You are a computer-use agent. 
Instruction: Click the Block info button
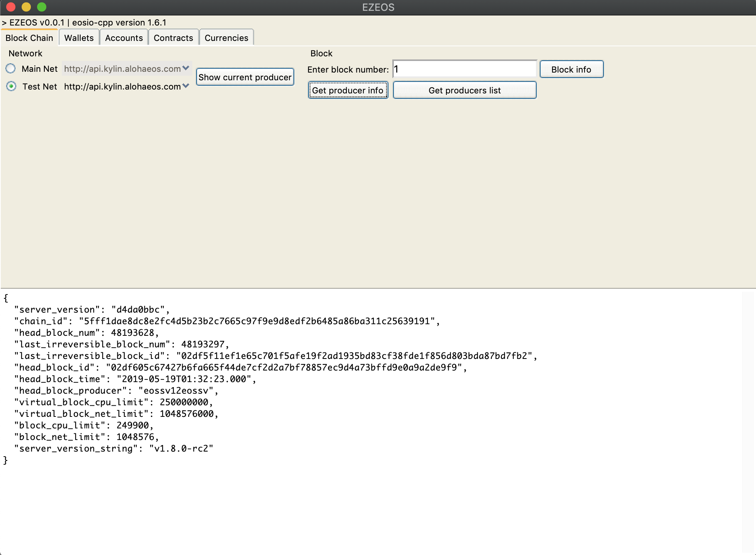click(x=571, y=69)
